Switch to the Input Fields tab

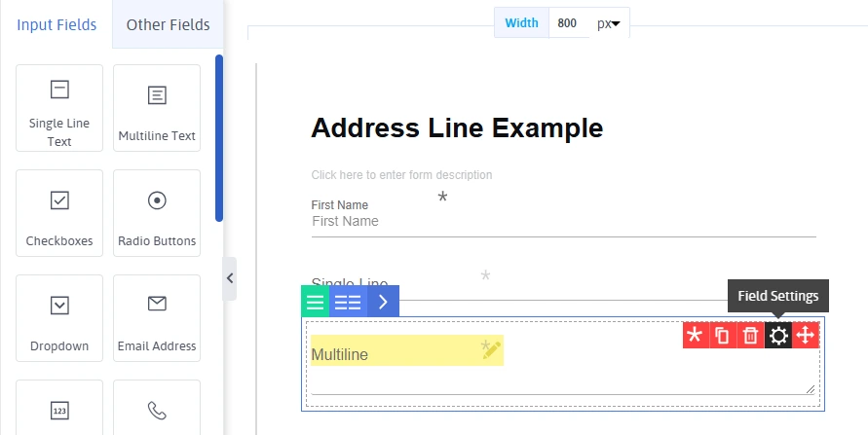(57, 25)
